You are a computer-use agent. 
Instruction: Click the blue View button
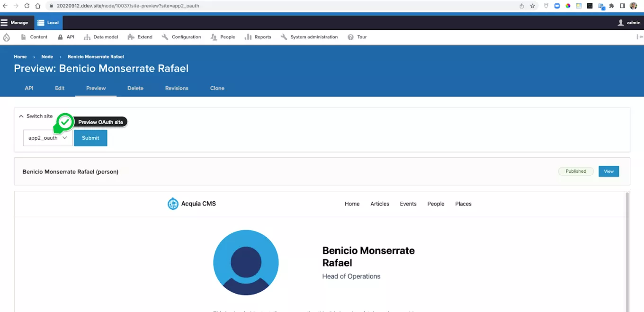pyautogui.click(x=608, y=171)
